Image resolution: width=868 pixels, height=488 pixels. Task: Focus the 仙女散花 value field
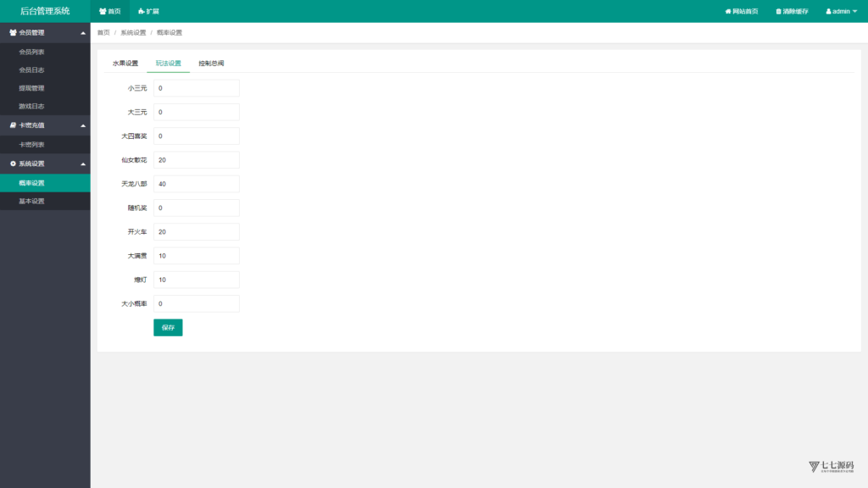[196, 160]
